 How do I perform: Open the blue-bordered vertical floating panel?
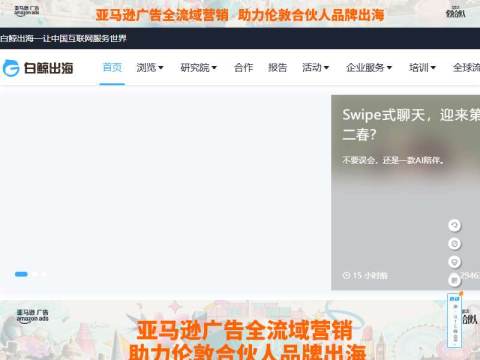455,320
